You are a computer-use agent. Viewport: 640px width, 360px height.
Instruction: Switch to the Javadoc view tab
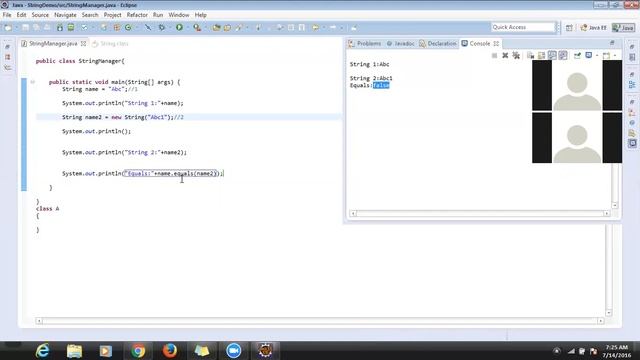click(400, 43)
